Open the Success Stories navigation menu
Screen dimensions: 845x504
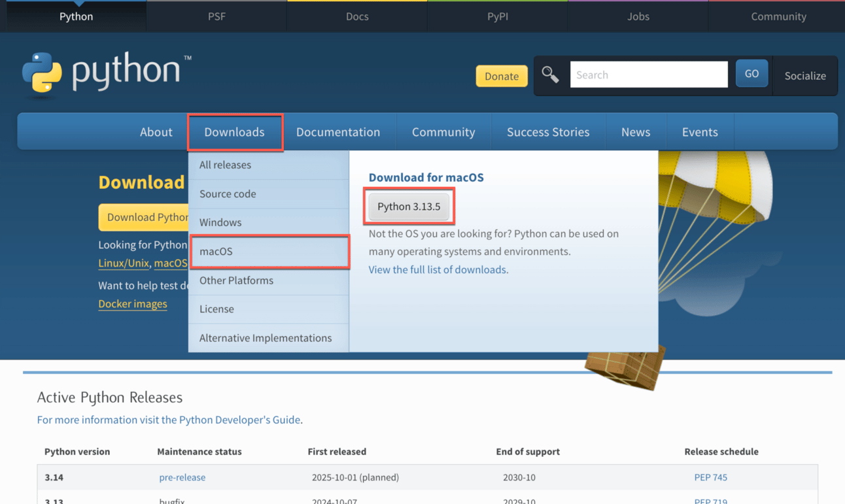tap(548, 132)
